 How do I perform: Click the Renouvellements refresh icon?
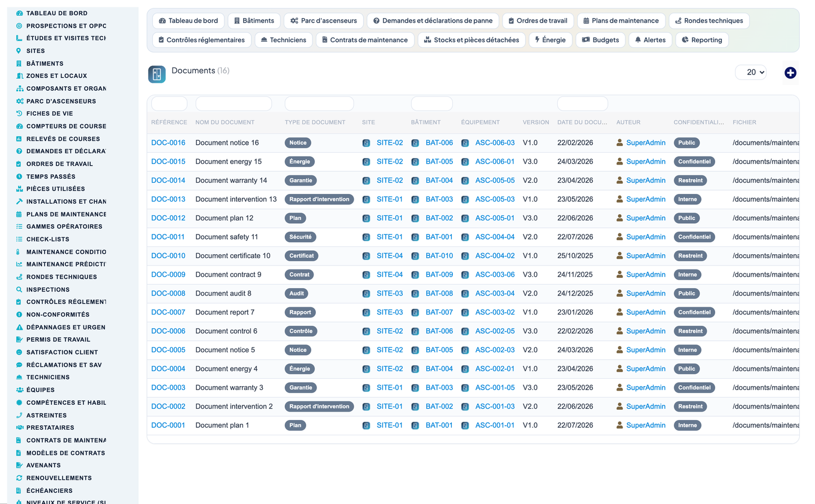[x=19, y=478]
